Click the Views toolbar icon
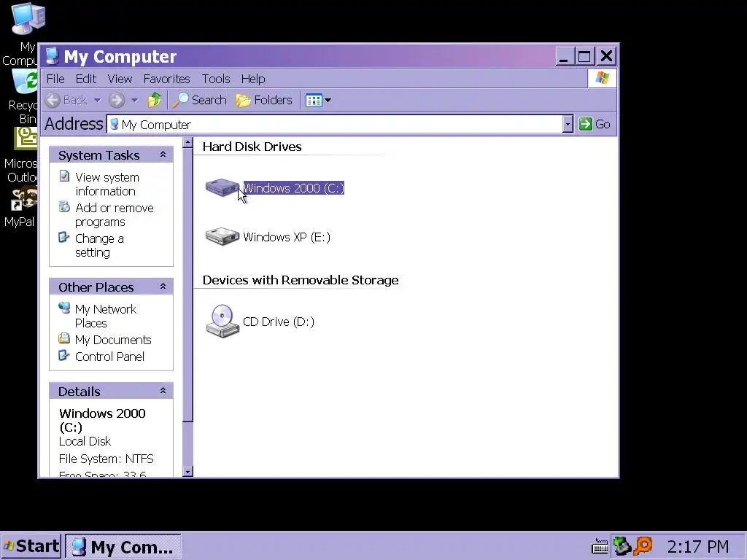The width and height of the screenshot is (747, 560). tap(314, 101)
